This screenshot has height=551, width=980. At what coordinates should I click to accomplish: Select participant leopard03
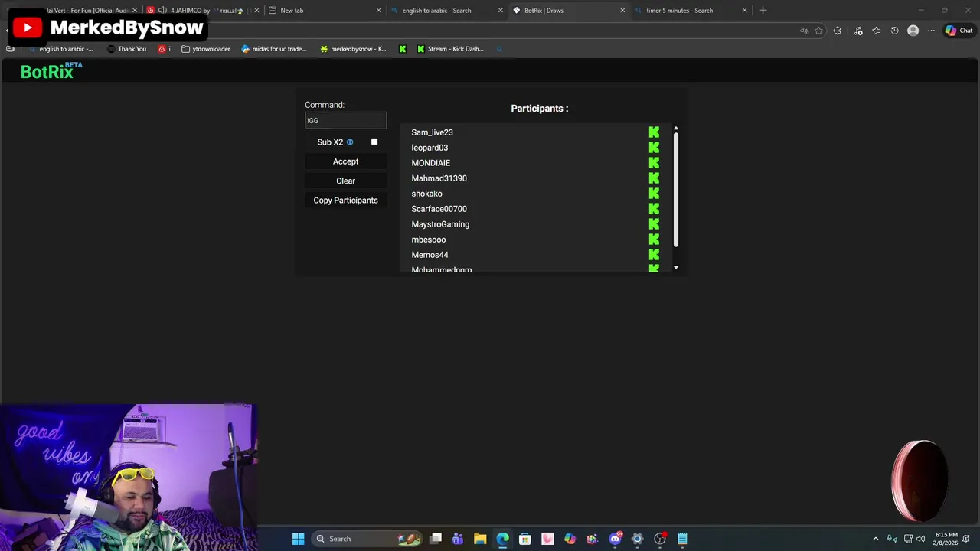pos(430,148)
